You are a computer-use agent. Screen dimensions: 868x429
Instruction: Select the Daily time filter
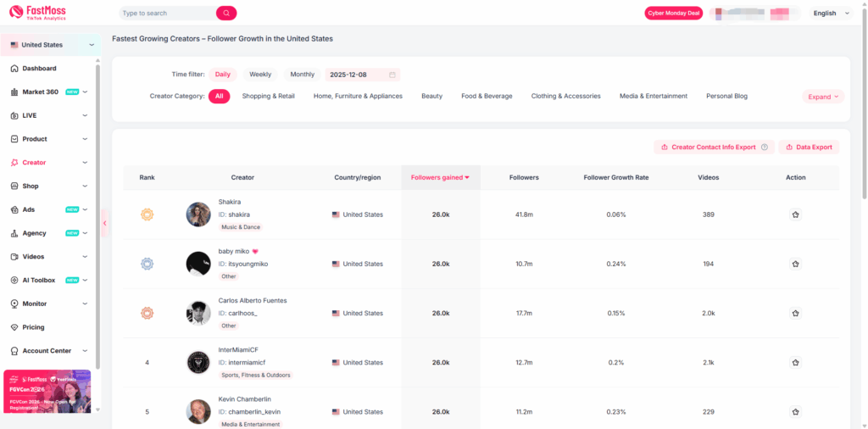[222, 75]
